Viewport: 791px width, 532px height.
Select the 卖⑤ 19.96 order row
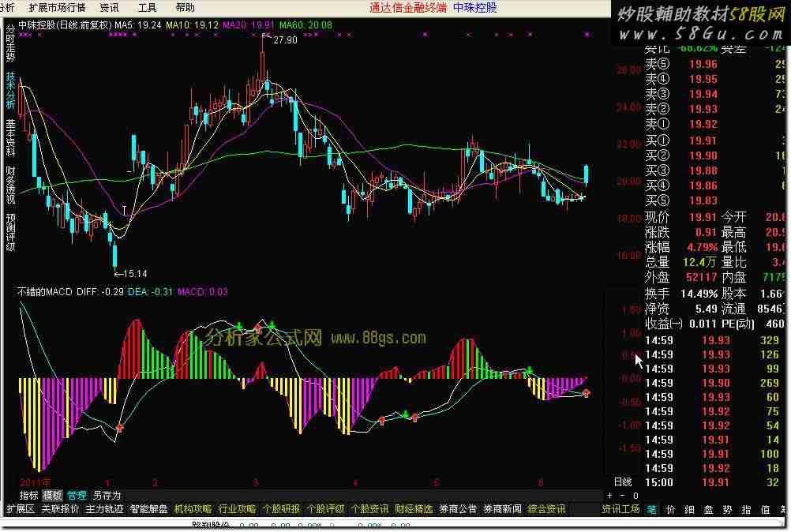[x=715, y=64]
